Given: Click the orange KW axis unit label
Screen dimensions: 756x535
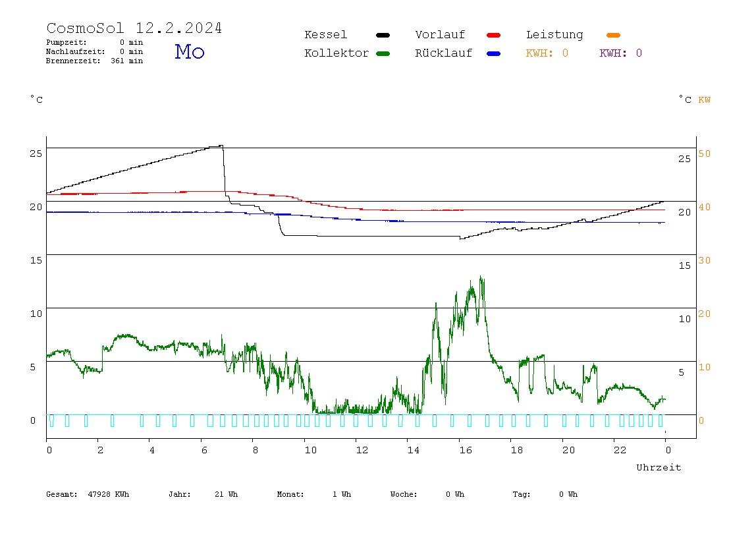Looking at the screenshot, I should (x=704, y=100).
